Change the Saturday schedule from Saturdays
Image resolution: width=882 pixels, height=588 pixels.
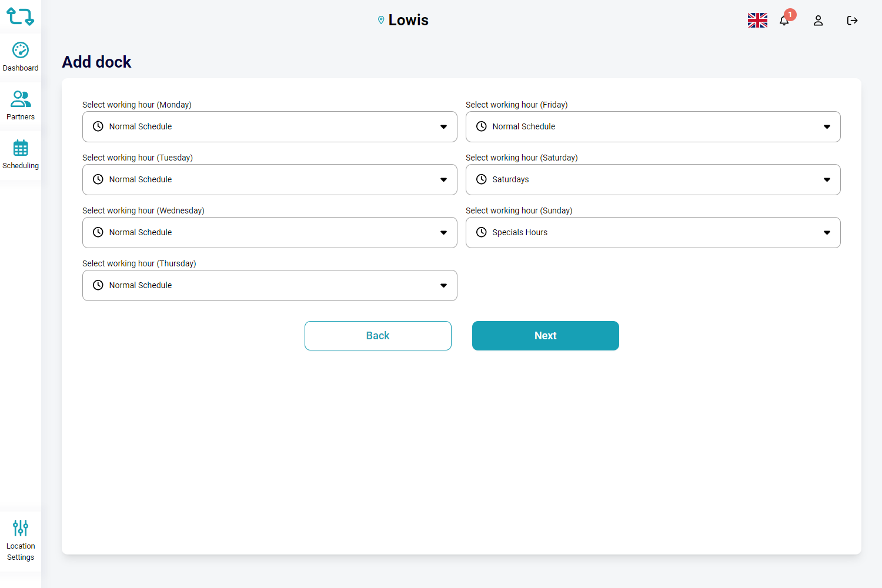653,179
